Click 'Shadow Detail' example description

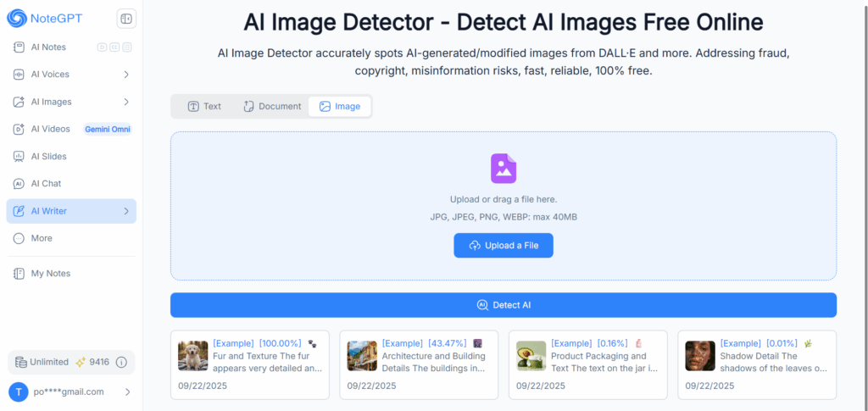pyautogui.click(x=773, y=363)
